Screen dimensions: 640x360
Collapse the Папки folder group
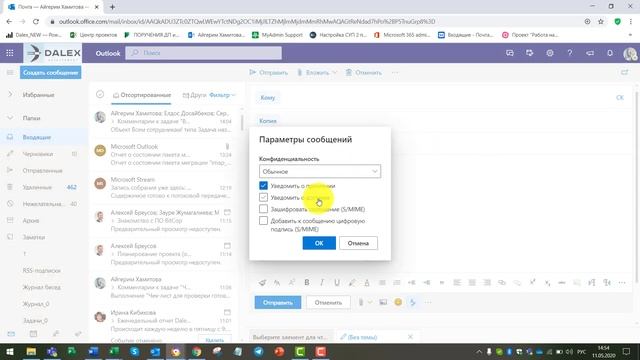coord(10,118)
